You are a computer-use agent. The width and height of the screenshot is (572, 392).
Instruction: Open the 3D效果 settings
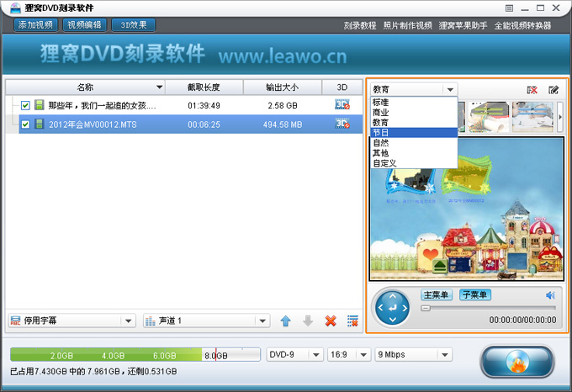tap(134, 24)
